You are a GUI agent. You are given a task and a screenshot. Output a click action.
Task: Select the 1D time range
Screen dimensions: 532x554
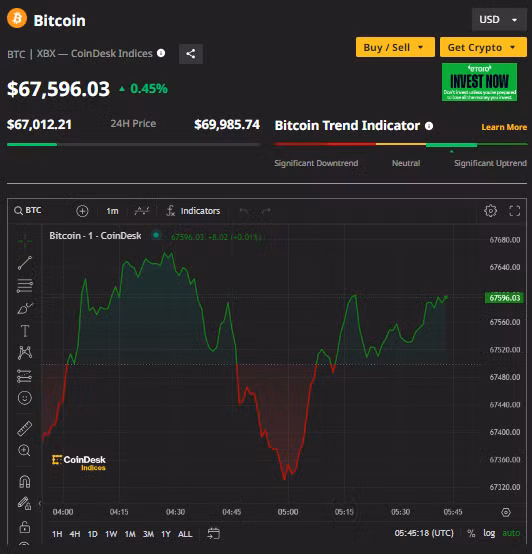[93, 534]
